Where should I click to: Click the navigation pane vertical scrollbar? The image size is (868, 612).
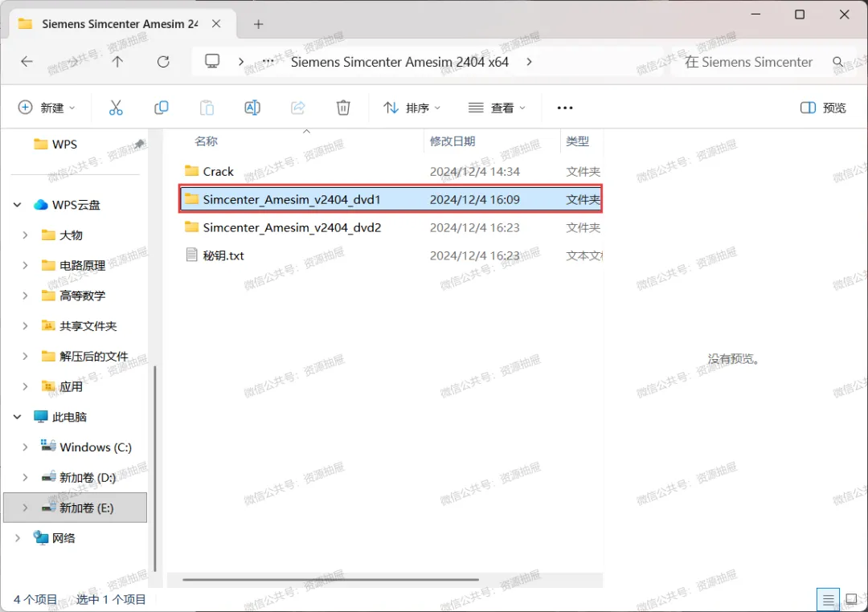[154, 468]
